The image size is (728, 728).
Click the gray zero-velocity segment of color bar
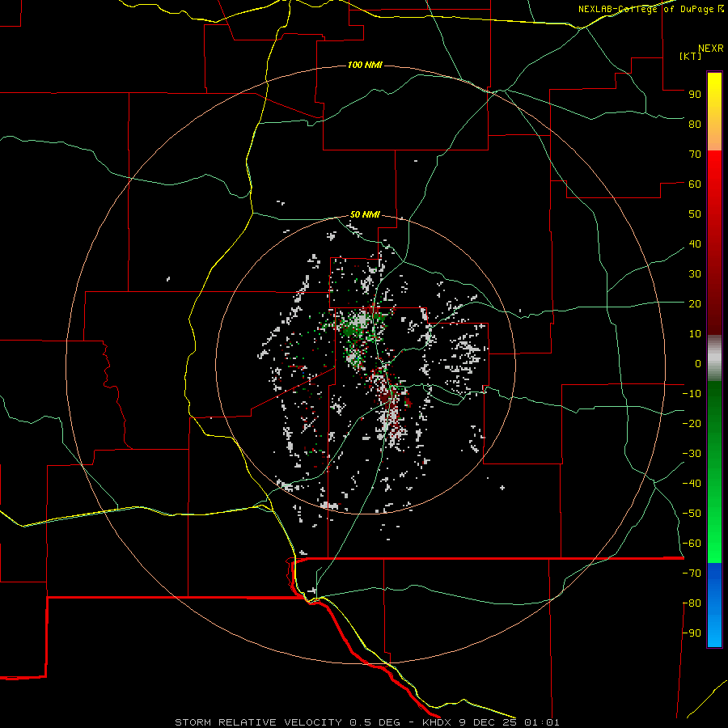[714, 358]
